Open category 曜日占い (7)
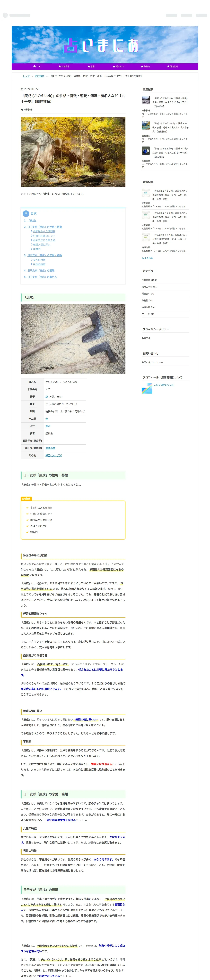Screen dimensions: 210x980 (148, 294)
